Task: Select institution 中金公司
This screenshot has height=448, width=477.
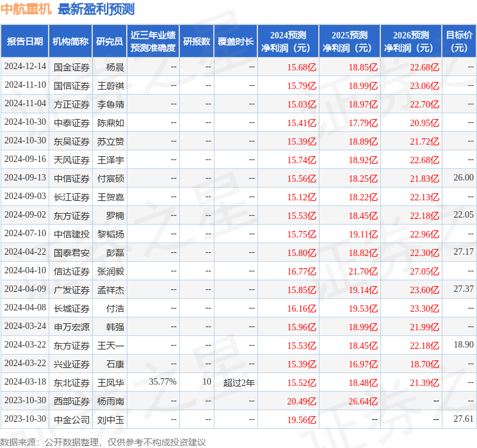Action: pos(72,420)
